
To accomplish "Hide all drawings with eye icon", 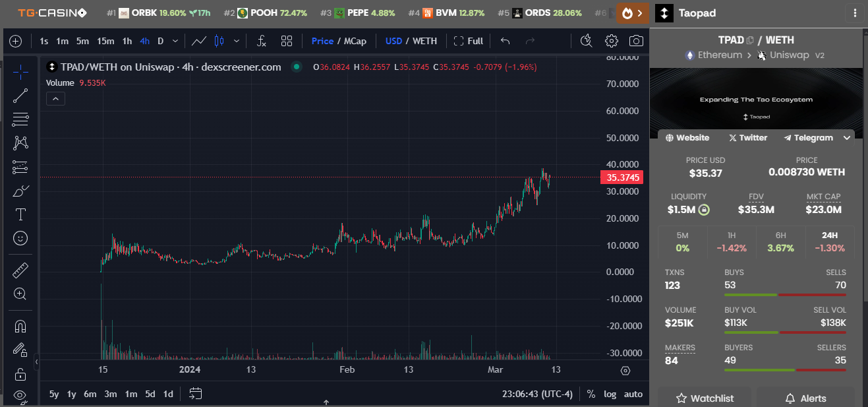I will tap(20, 396).
